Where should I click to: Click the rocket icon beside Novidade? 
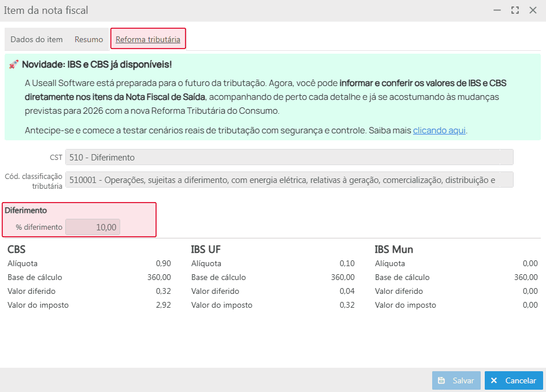click(14, 65)
